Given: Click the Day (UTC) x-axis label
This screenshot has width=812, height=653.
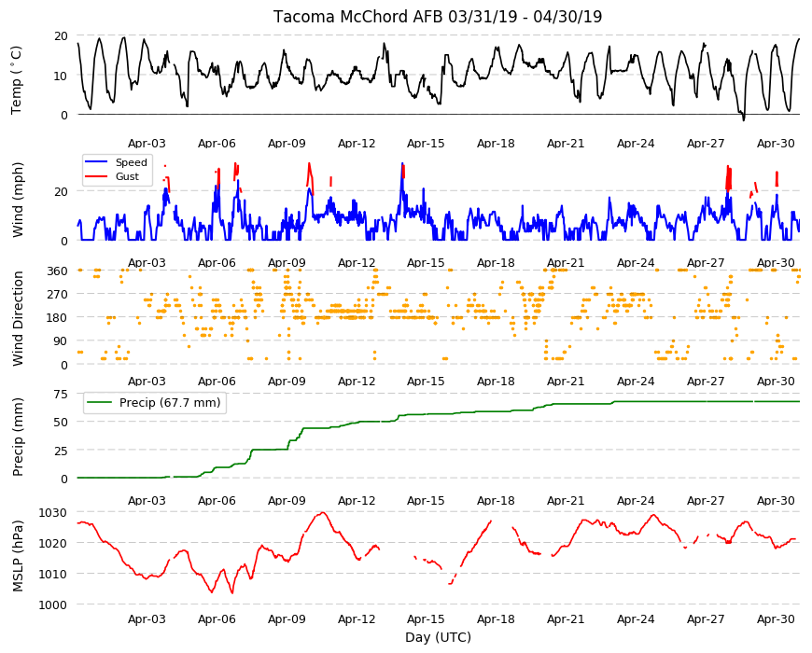Looking at the screenshot, I should (x=438, y=637).
